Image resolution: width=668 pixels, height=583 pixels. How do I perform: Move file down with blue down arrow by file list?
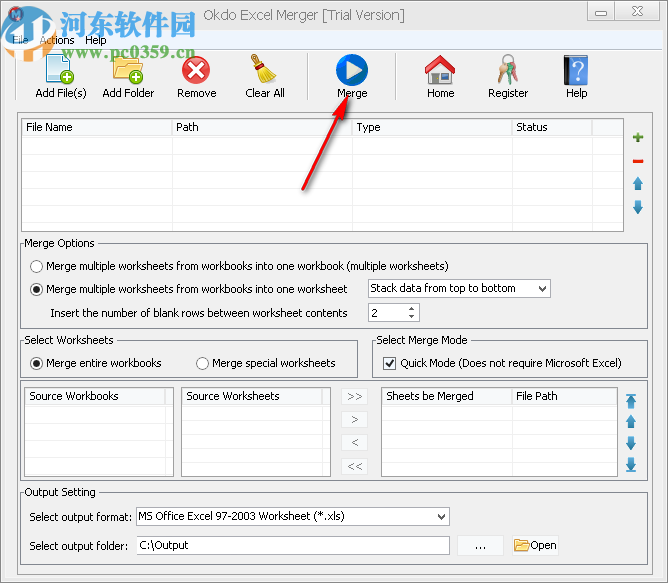[x=638, y=207]
